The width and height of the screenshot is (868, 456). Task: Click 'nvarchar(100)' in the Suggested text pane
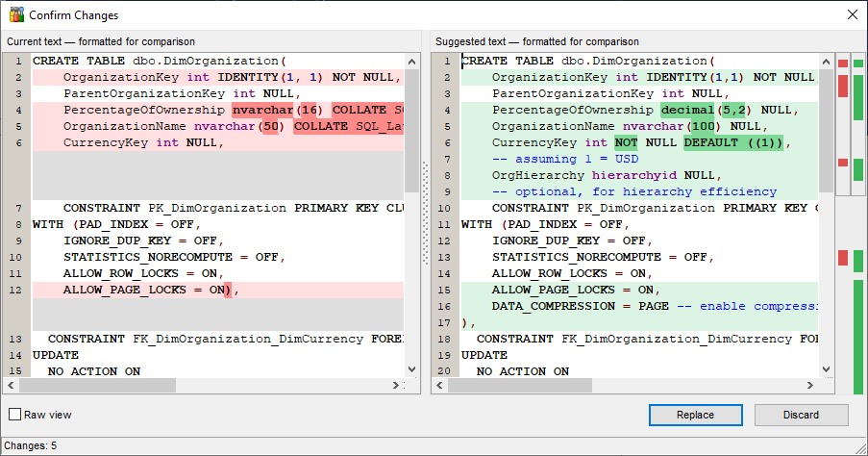(672, 126)
